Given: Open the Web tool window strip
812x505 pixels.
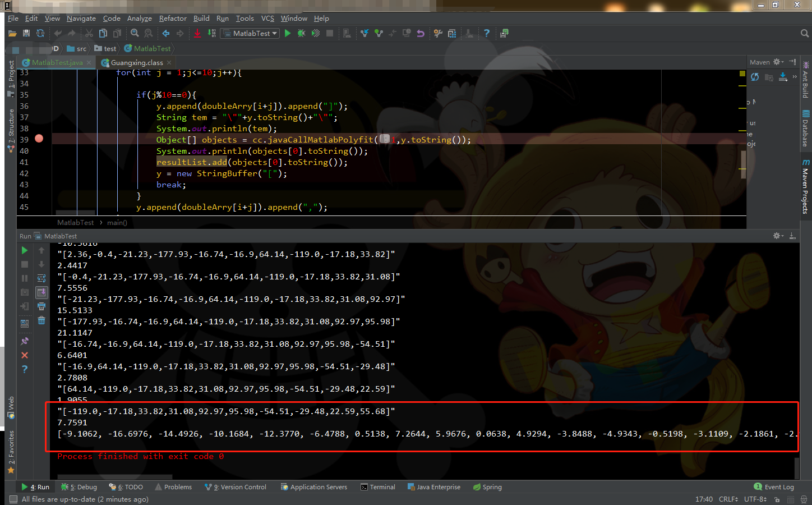Looking at the screenshot, I should [x=11, y=407].
